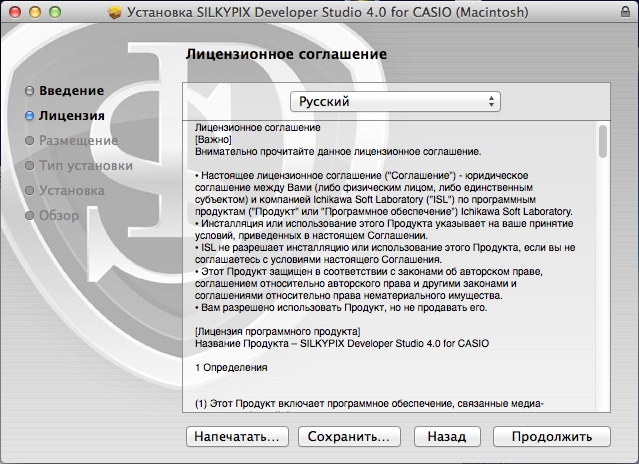Image resolution: width=639 pixels, height=464 pixels.
Task: Click the package icon in title bar
Action: point(115,12)
